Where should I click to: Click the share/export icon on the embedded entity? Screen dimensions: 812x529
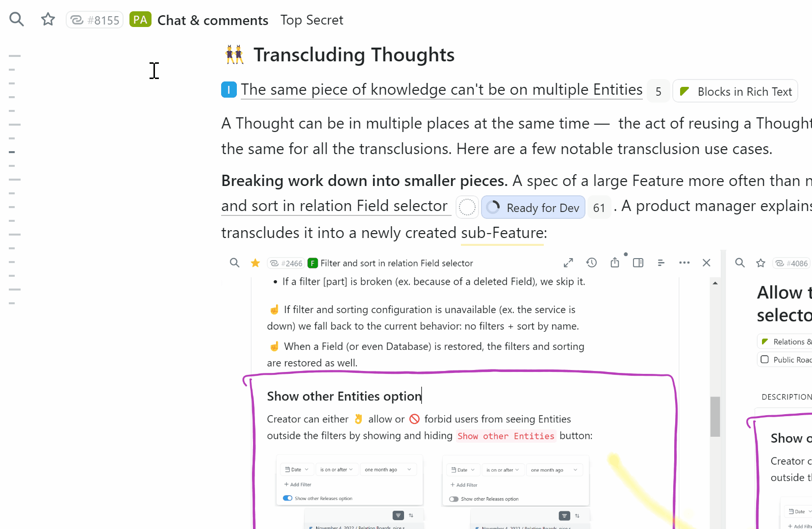pyautogui.click(x=615, y=263)
